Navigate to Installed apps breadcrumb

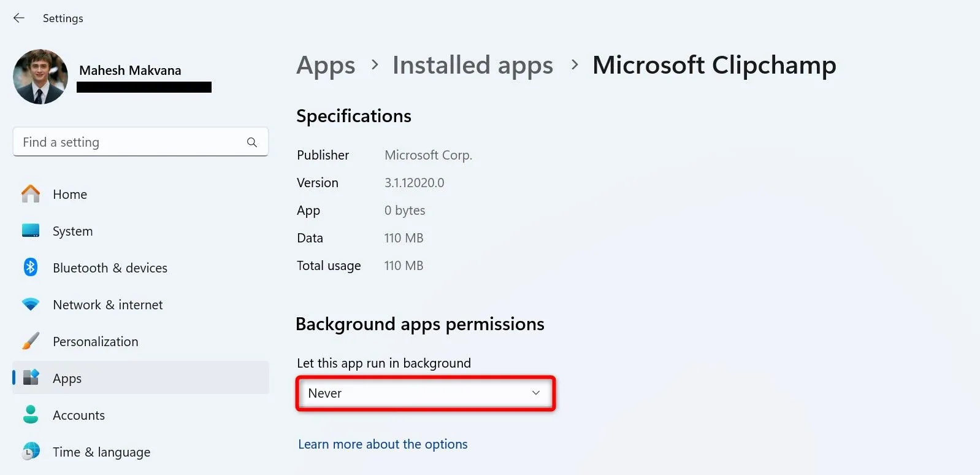tap(472, 65)
